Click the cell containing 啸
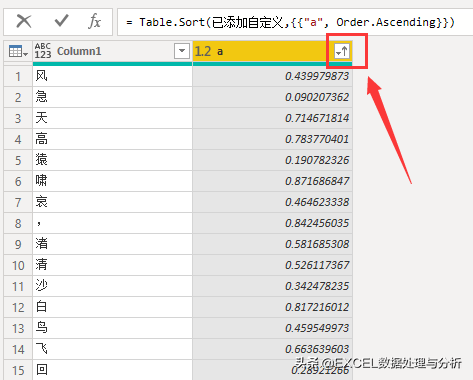 click(x=112, y=181)
